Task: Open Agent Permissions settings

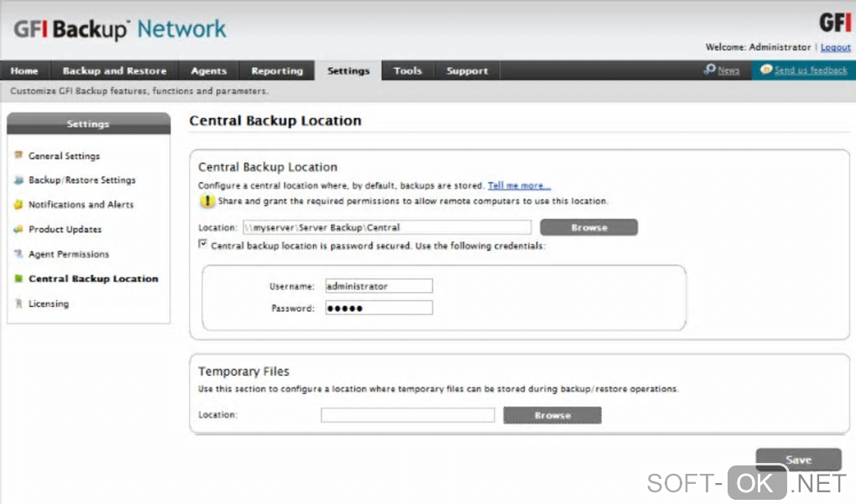Action: coord(69,254)
